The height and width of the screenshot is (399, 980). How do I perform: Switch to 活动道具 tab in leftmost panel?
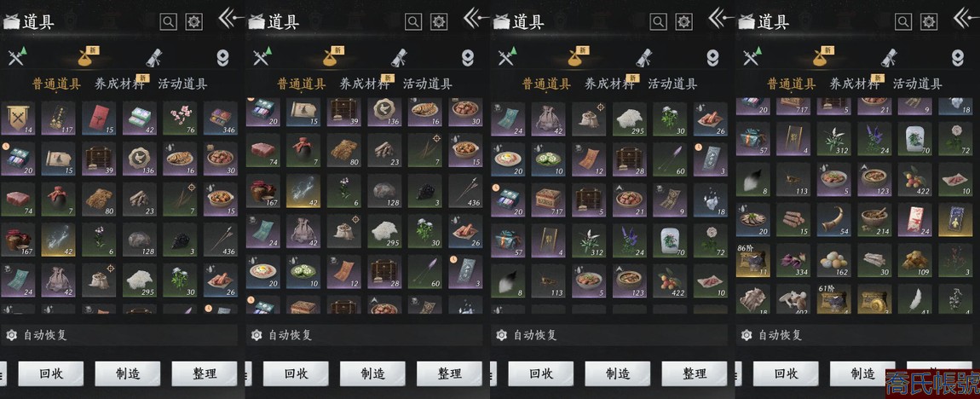pos(182,84)
